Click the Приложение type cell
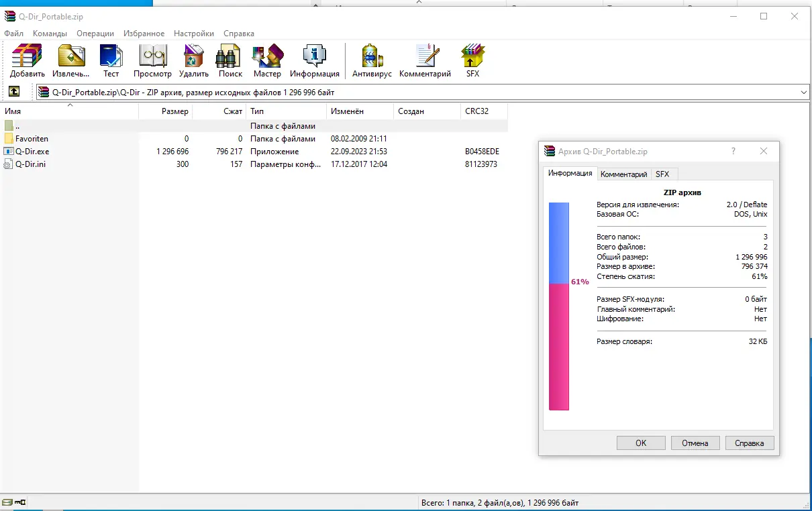This screenshot has height=511, width=812. (274, 152)
